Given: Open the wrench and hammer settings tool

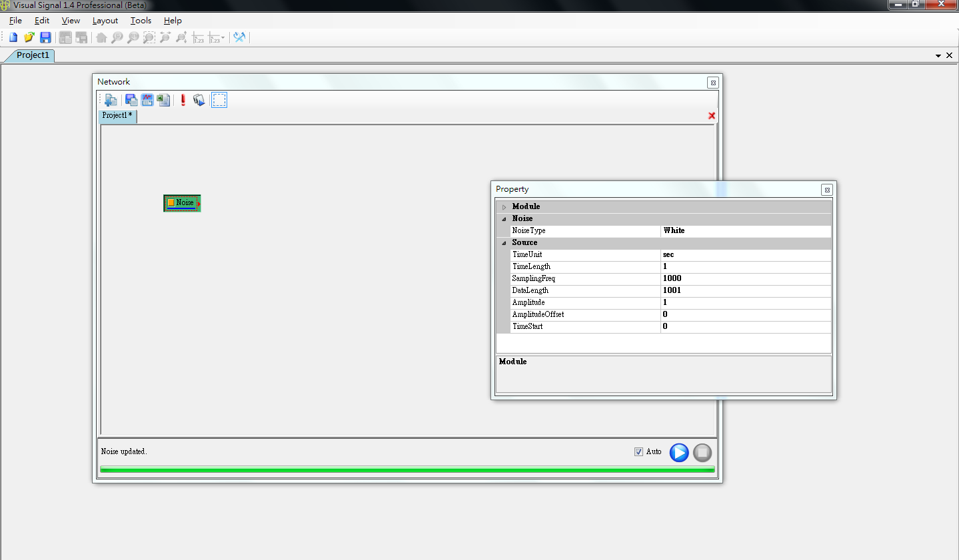Looking at the screenshot, I should [x=239, y=37].
